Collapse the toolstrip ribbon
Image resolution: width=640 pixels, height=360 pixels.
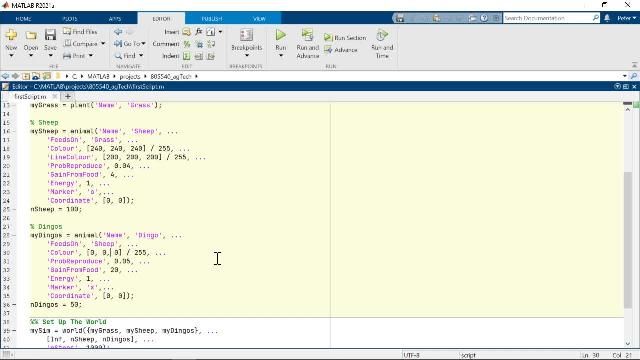[634, 65]
